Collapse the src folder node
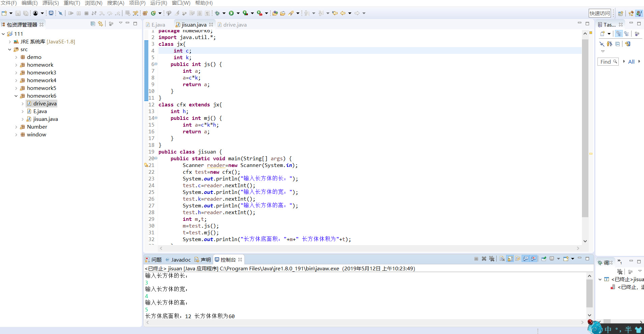This screenshot has height=334, width=644. pos(10,49)
